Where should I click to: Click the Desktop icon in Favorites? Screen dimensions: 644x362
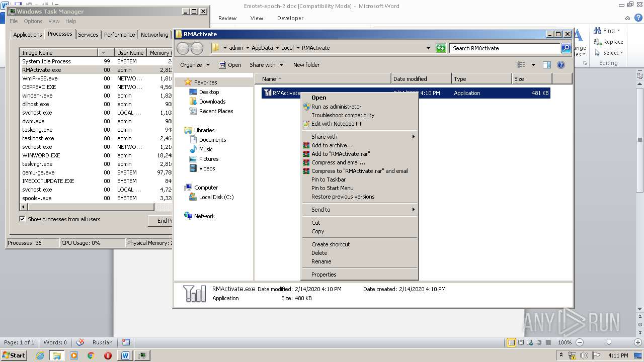193,92
